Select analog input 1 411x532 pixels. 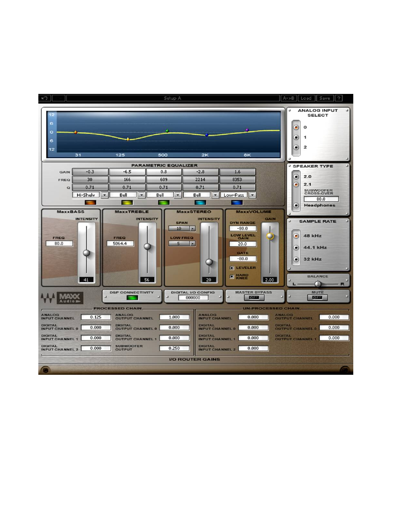[296, 137]
